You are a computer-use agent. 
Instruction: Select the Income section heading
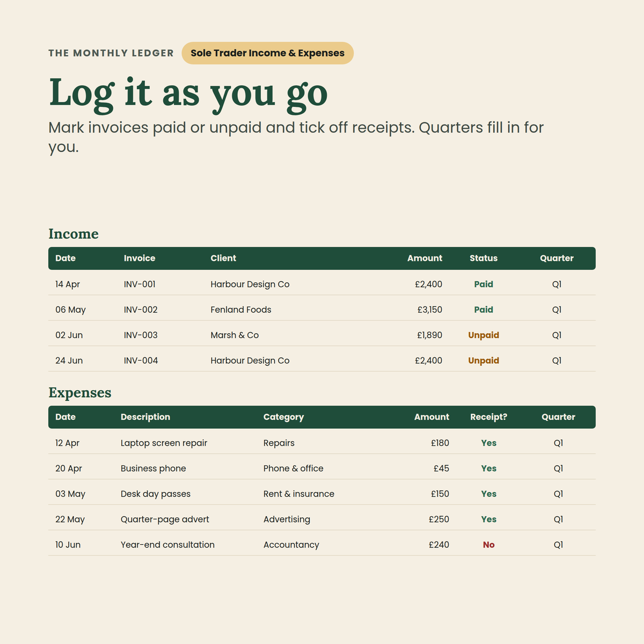74,234
